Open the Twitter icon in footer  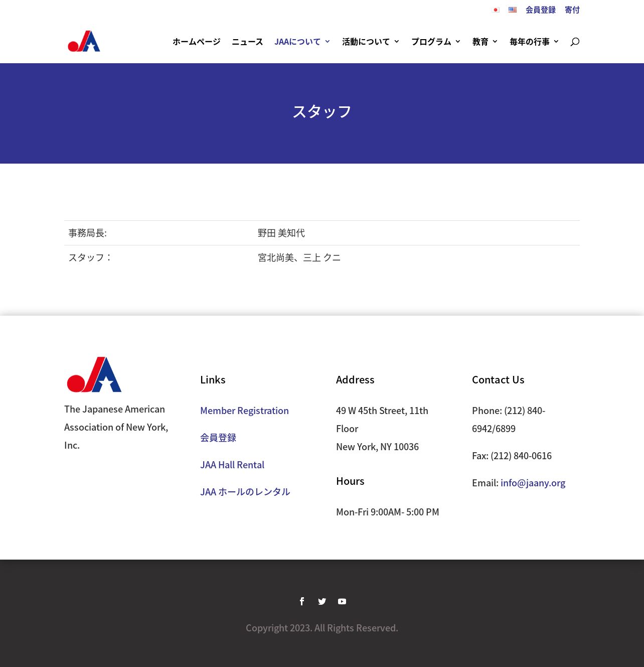tap(322, 601)
